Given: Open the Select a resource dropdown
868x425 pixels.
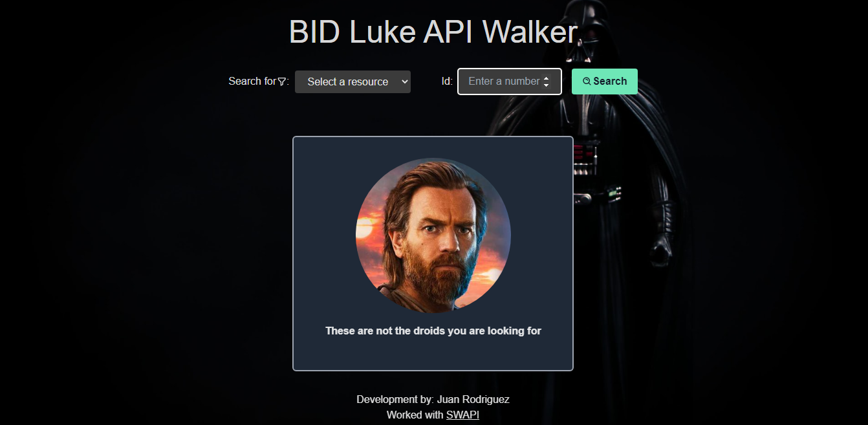Looking at the screenshot, I should 353,82.
